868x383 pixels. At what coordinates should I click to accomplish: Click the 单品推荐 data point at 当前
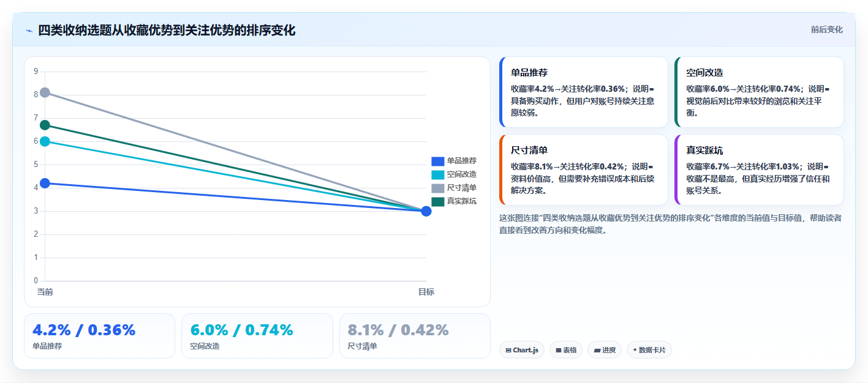coord(45,183)
